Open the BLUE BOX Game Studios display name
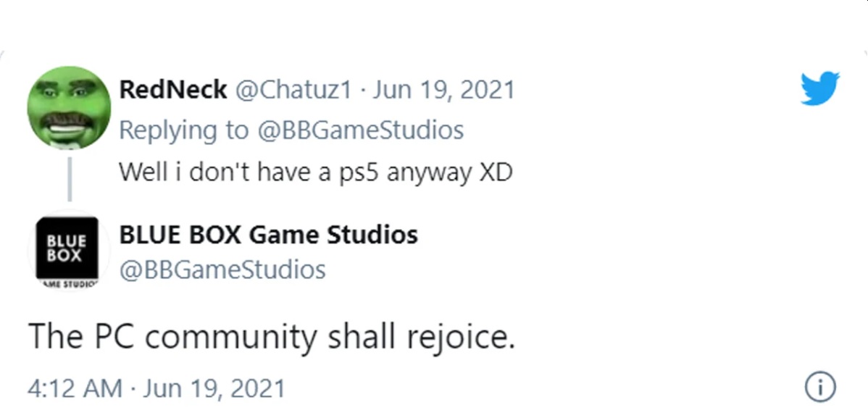The image size is (868, 418). pos(268,234)
